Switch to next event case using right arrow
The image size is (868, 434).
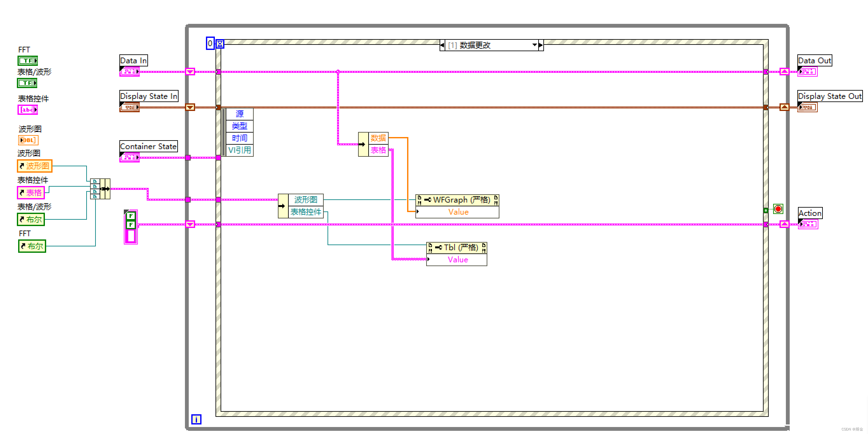541,45
